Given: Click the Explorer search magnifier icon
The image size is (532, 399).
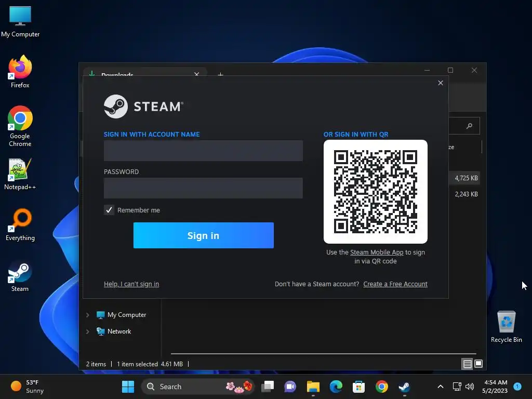Looking at the screenshot, I should 470,126.
